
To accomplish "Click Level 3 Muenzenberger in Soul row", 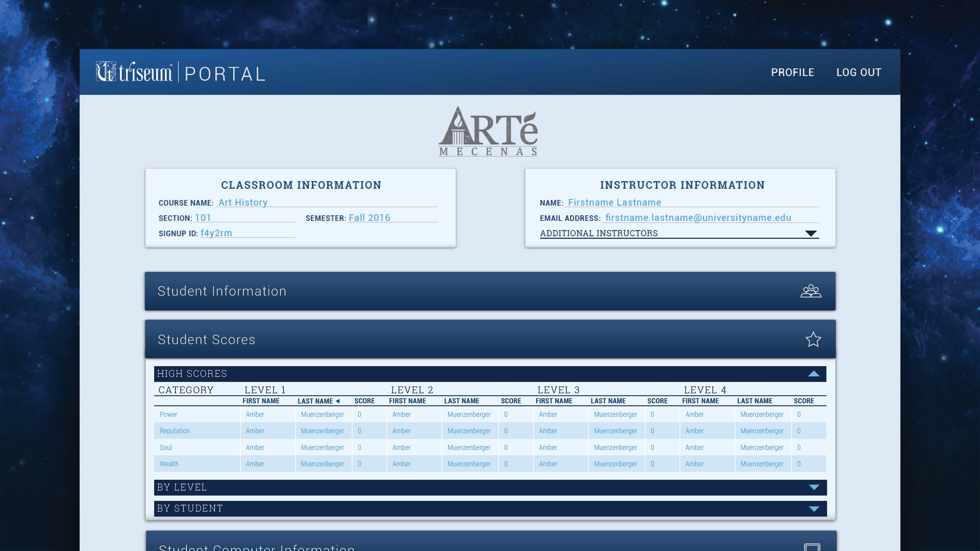I will click(615, 448).
